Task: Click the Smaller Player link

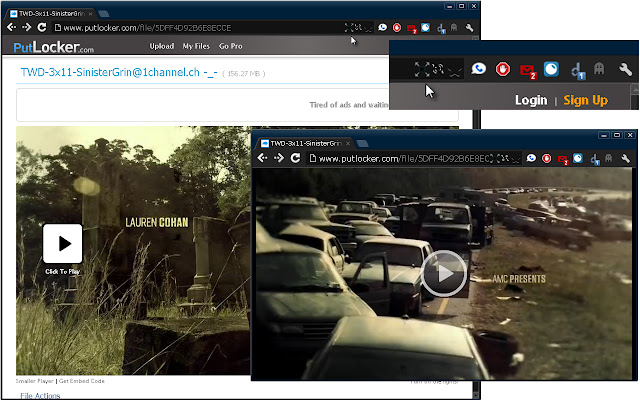Action: click(35, 381)
